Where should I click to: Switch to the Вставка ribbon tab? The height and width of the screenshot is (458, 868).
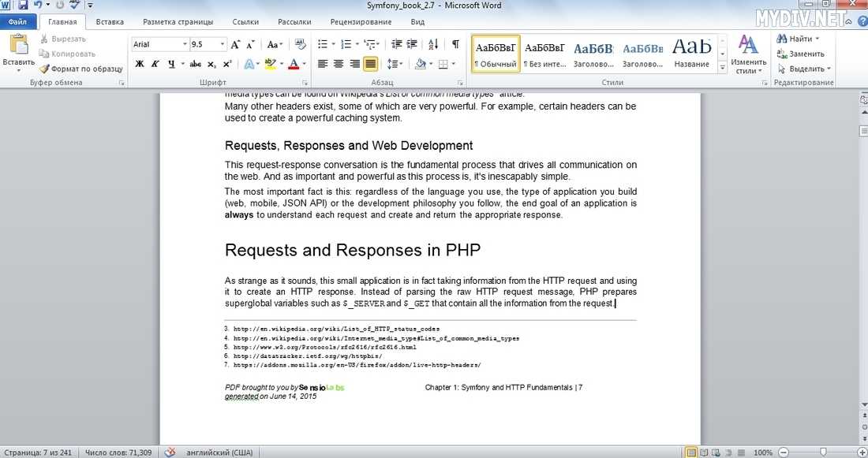[110, 22]
